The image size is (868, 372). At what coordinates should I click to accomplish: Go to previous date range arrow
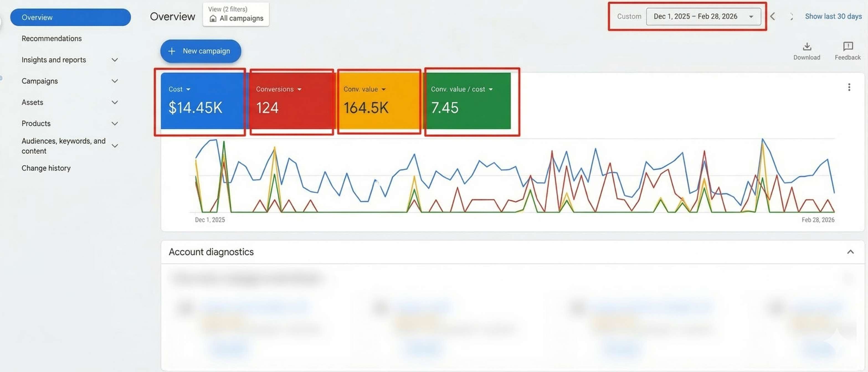point(773,17)
